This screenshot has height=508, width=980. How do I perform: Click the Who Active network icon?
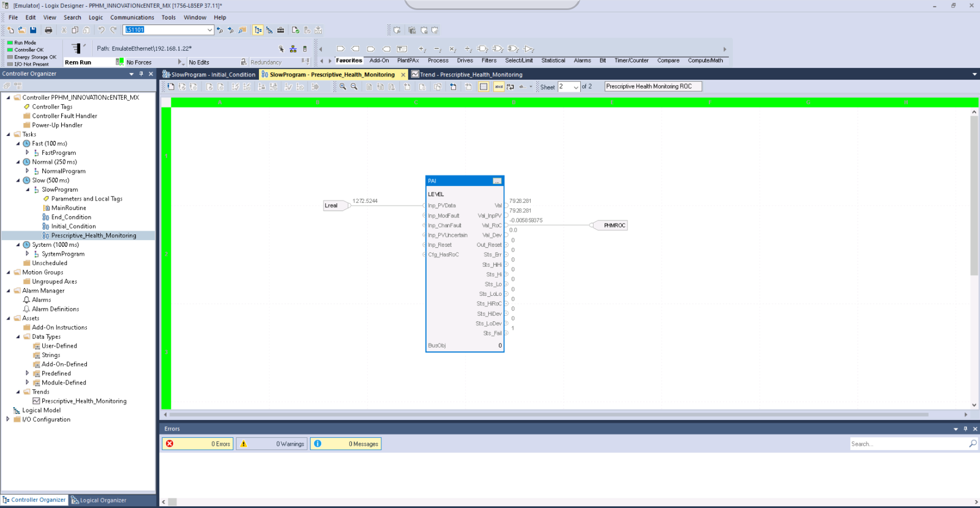pyautogui.click(x=293, y=49)
